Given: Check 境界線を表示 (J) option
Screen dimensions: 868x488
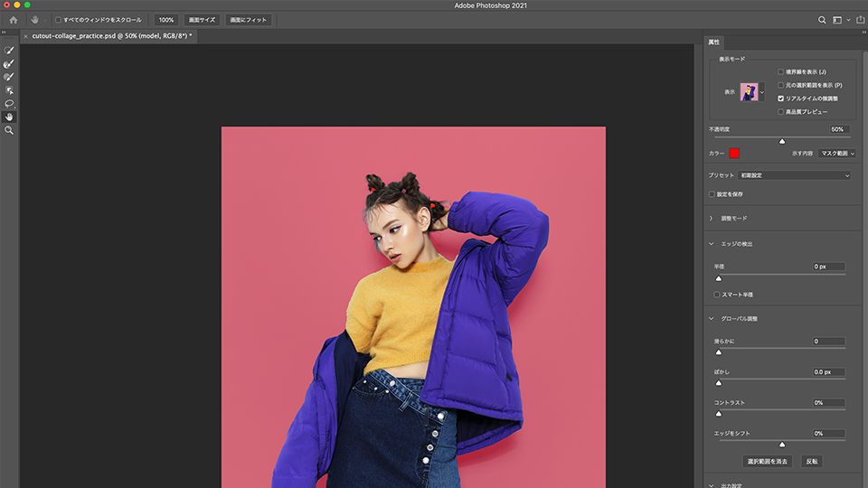Looking at the screenshot, I should [x=780, y=72].
